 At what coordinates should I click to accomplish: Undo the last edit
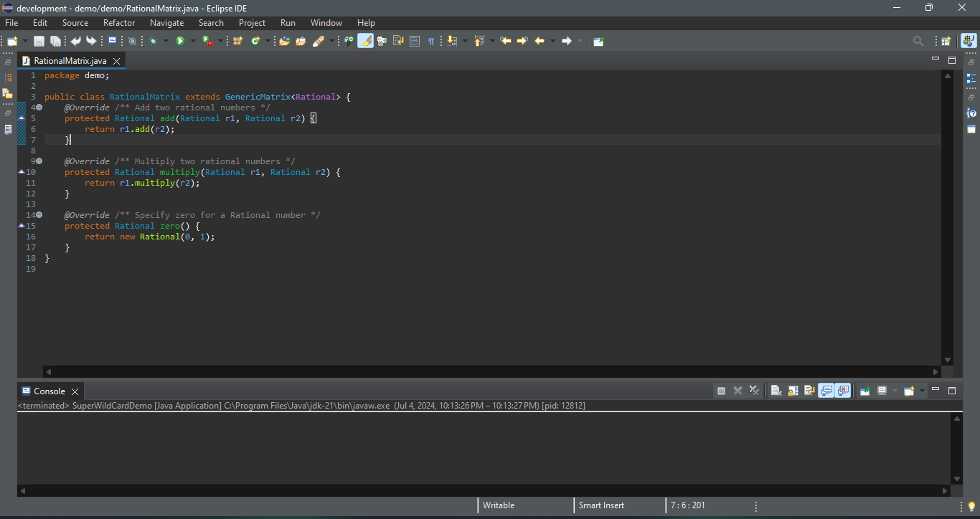(75, 42)
